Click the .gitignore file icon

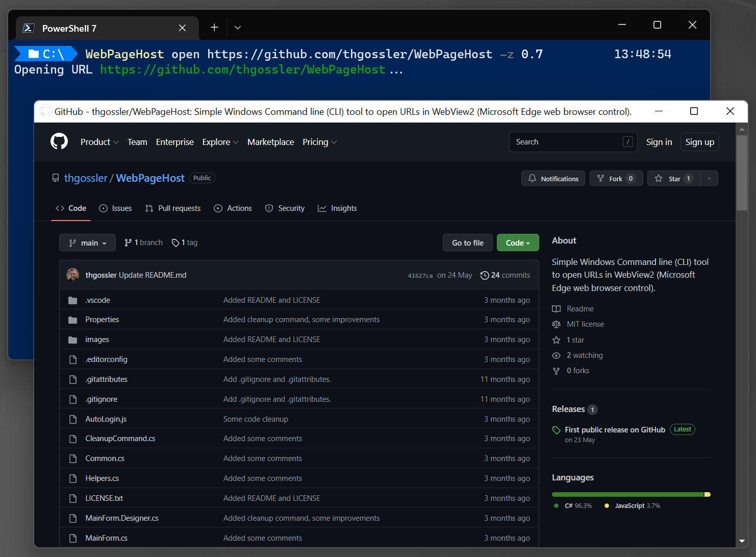click(x=73, y=399)
